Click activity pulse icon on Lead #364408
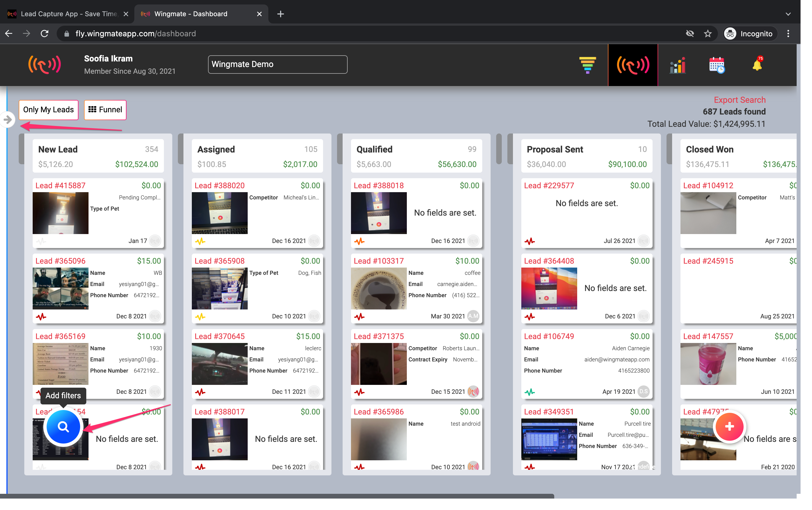Viewport: 812px width, 510px height. [x=530, y=317]
